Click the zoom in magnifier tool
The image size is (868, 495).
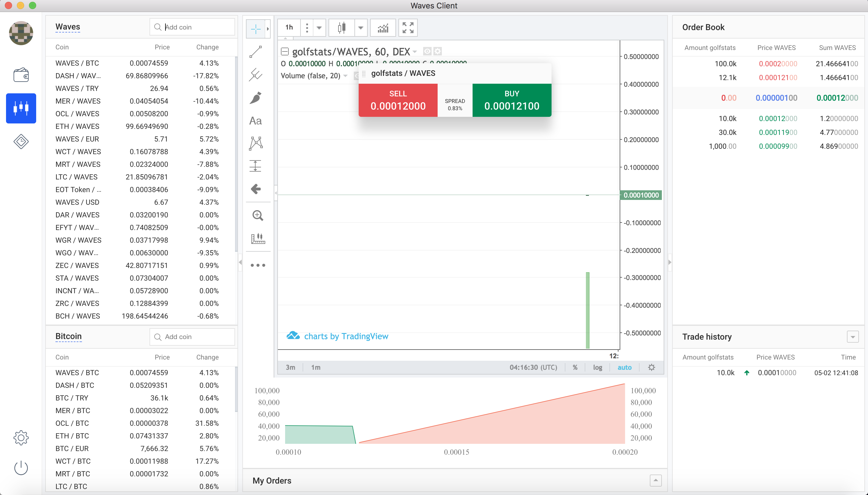(258, 216)
